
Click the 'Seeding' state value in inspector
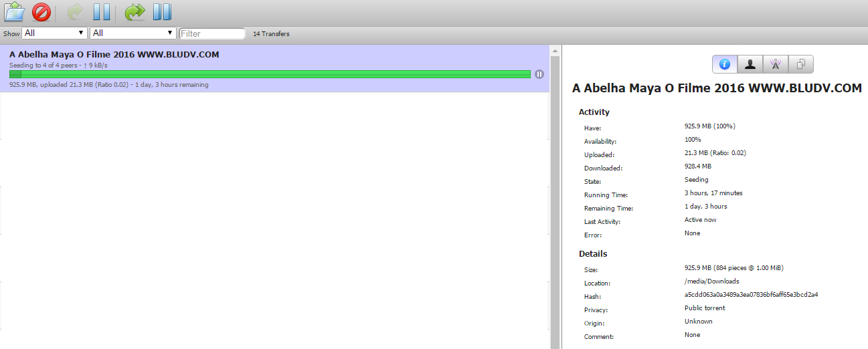(x=696, y=179)
